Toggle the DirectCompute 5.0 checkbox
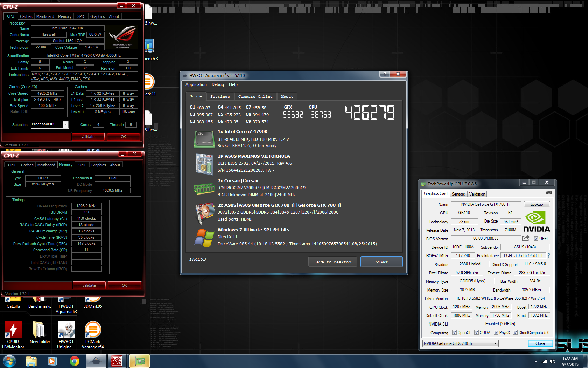The image size is (588, 368). point(515,333)
